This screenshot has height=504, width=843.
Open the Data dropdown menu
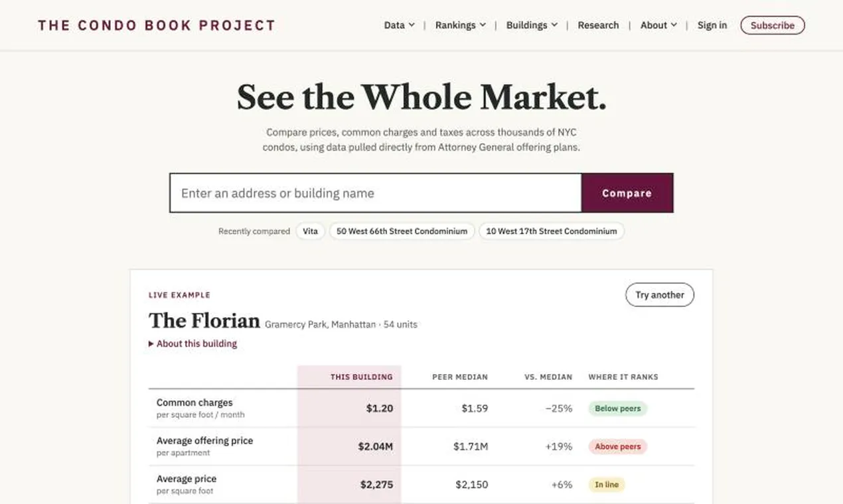pos(399,25)
